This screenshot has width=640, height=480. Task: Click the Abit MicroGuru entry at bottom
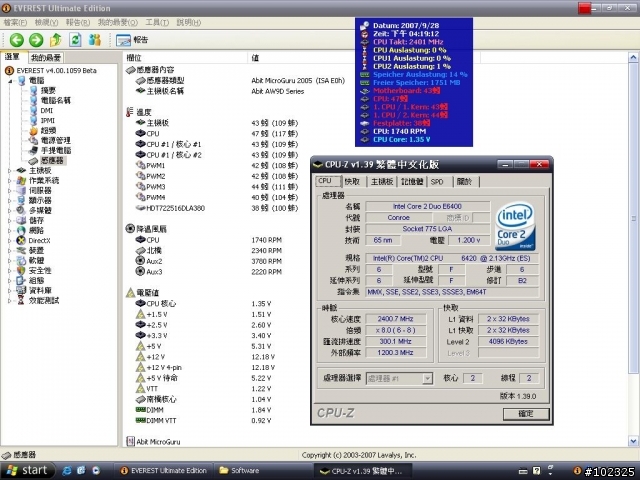click(153, 442)
